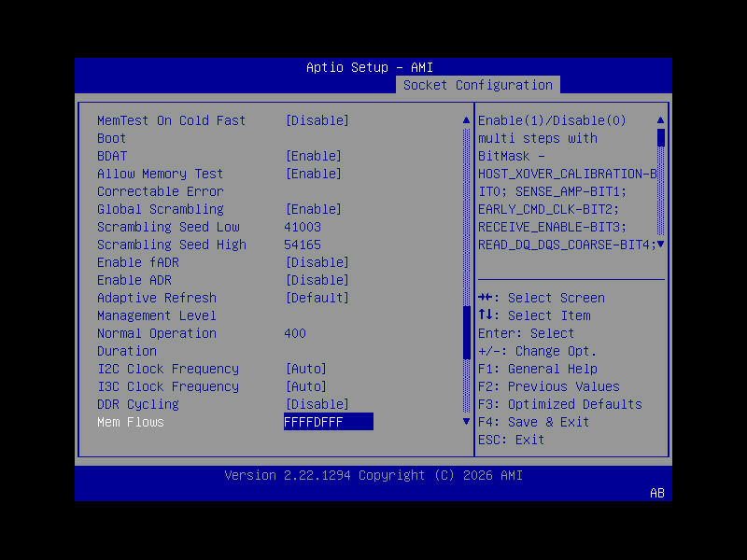Select the Enable fADR label
This screenshot has width=747, height=560.
point(138,262)
